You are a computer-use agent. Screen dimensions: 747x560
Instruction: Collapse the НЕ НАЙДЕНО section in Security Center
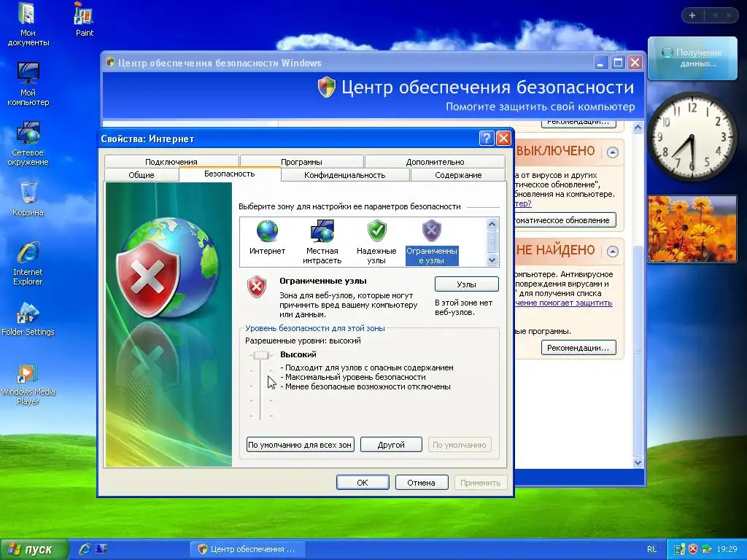[x=613, y=251]
